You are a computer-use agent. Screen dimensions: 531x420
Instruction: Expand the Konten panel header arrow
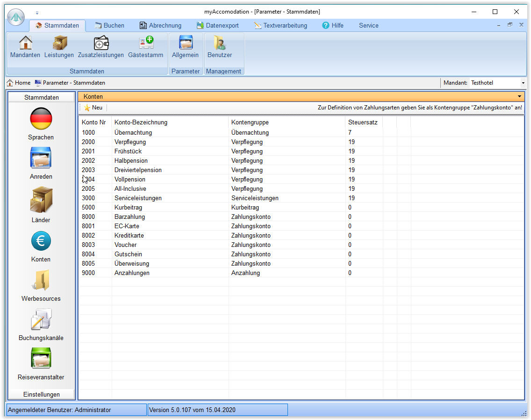(519, 97)
